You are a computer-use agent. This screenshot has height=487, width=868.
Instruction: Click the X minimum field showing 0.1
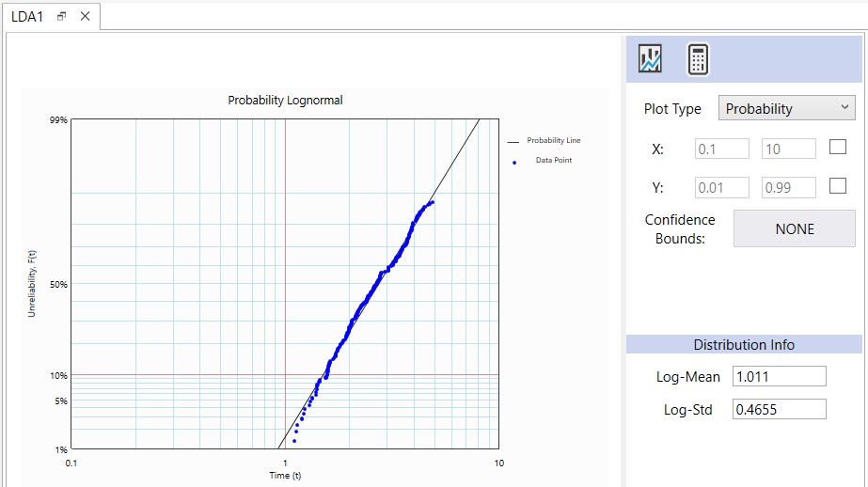coord(722,149)
